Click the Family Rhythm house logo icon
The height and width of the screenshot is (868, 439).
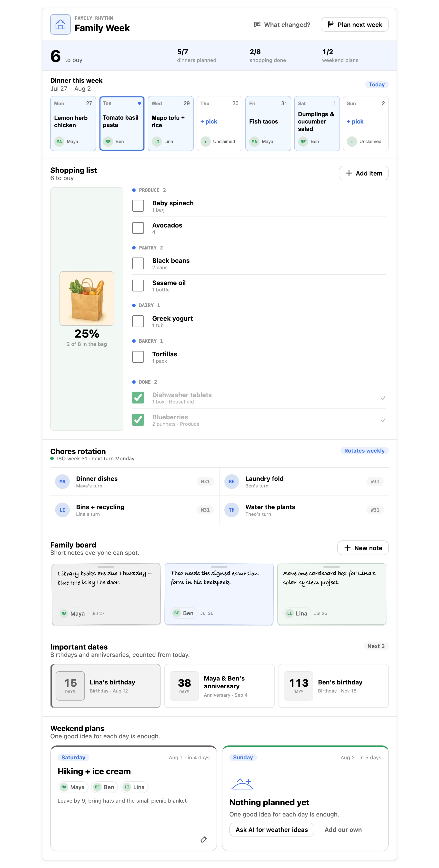click(x=60, y=24)
